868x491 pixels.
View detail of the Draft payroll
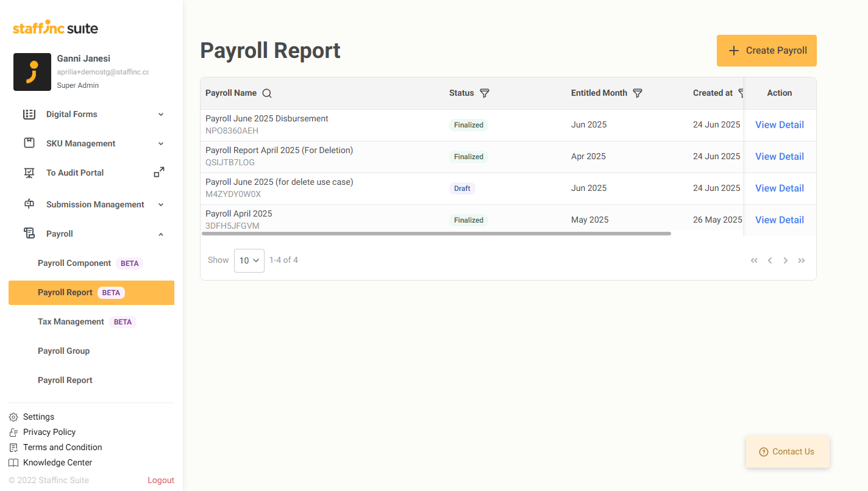pyautogui.click(x=779, y=188)
